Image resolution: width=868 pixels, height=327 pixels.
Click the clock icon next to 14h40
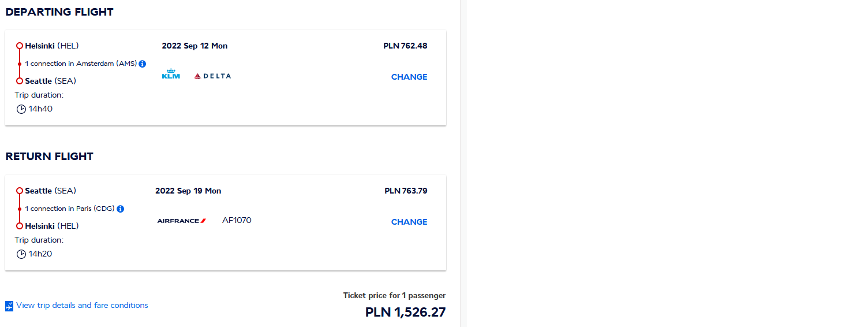(x=21, y=109)
